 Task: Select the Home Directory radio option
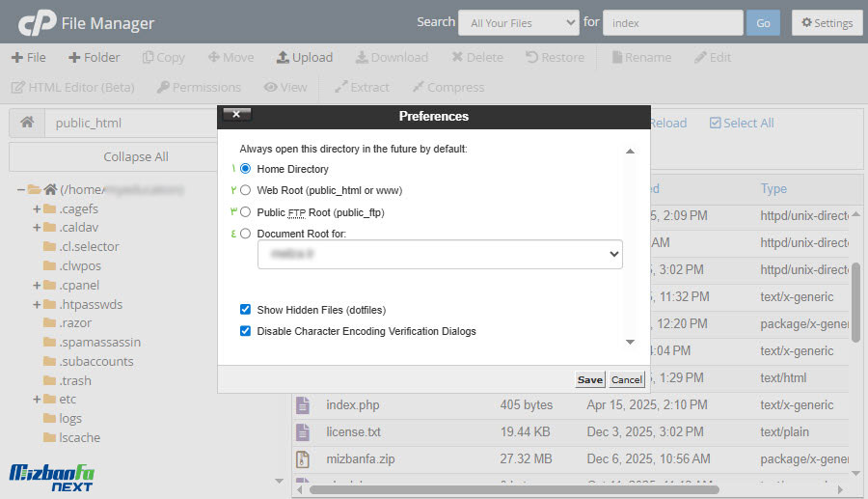pos(245,169)
